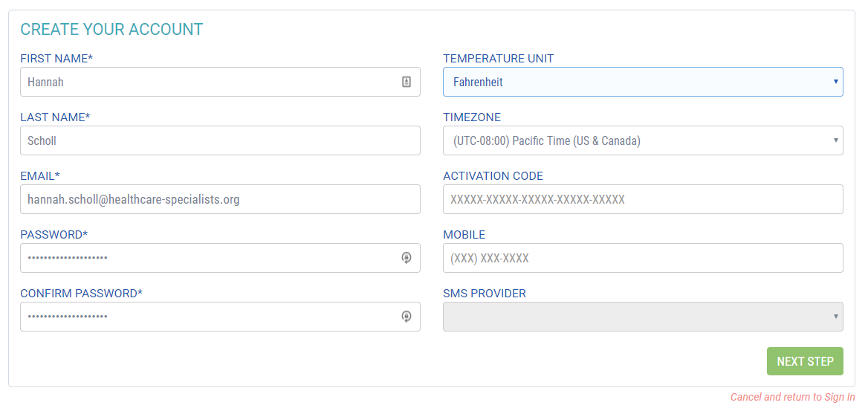Select the Email address input field
Image resolution: width=868 pixels, height=414 pixels.
(220, 199)
